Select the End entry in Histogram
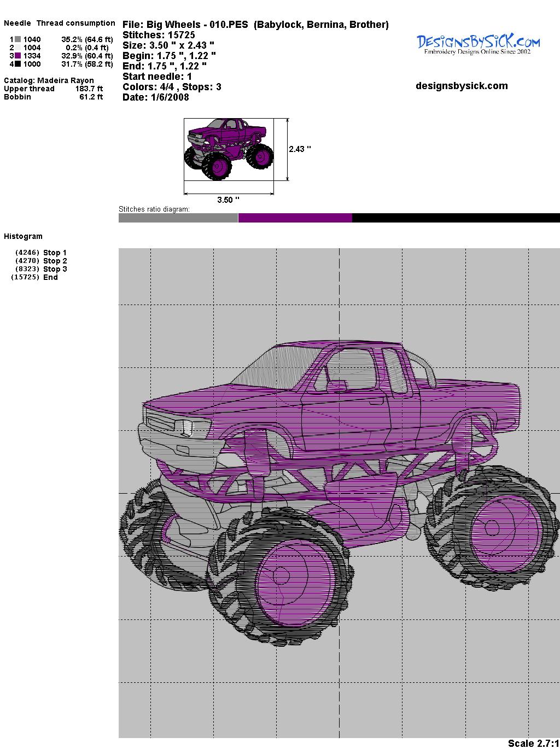 [50, 277]
